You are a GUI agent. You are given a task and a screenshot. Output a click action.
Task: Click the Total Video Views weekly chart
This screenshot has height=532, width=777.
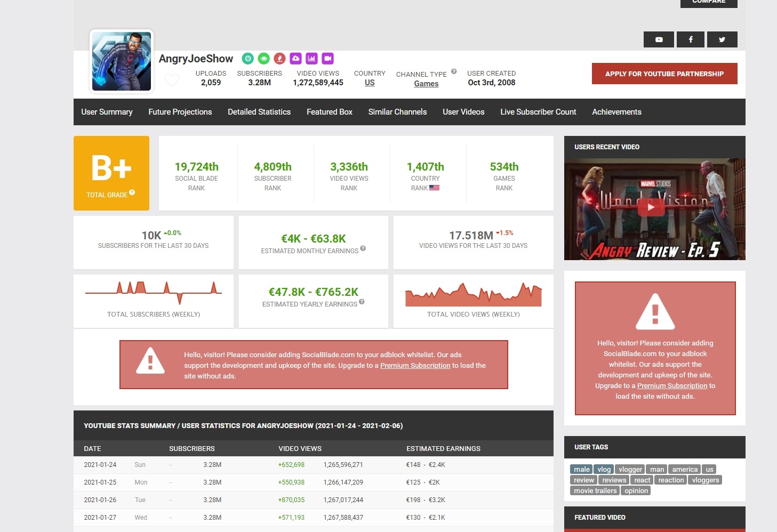[x=474, y=295]
